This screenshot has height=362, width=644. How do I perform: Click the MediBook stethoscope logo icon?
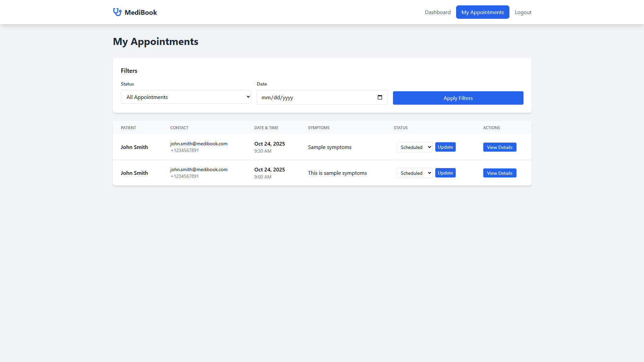click(x=117, y=12)
